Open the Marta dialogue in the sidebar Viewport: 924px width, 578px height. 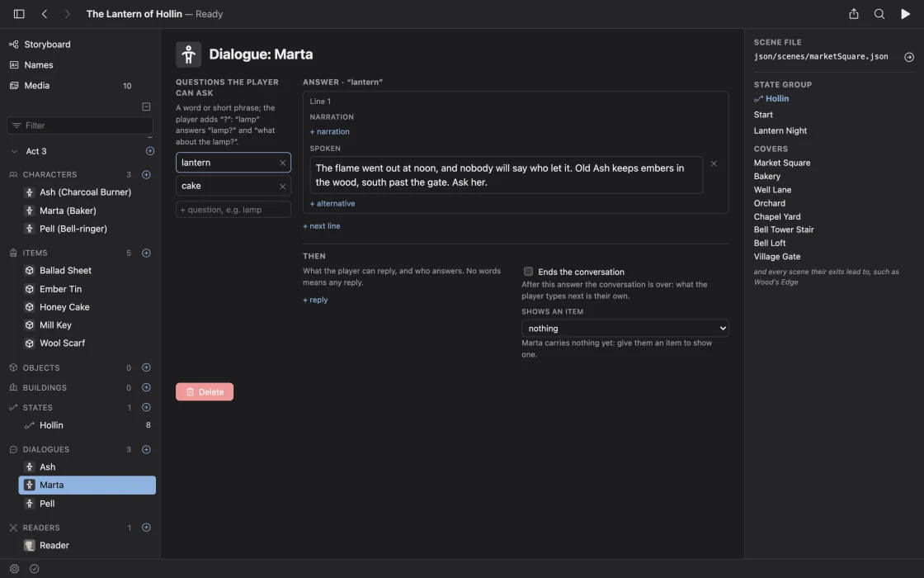[x=87, y=485]
